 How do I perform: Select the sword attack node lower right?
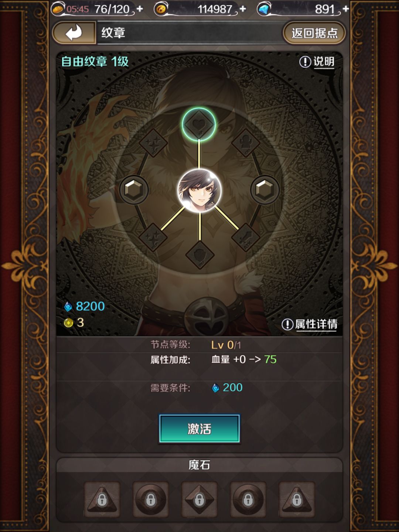246,237
